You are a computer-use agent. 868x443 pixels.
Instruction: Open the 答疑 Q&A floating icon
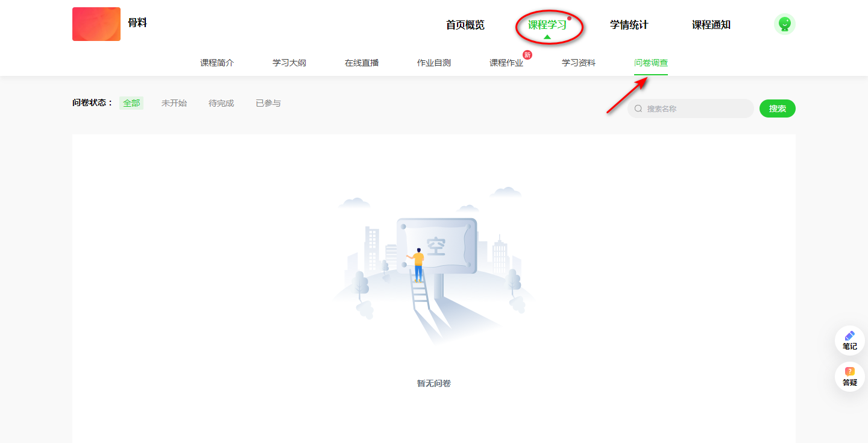pyautogui.click(x=849, y=376)
